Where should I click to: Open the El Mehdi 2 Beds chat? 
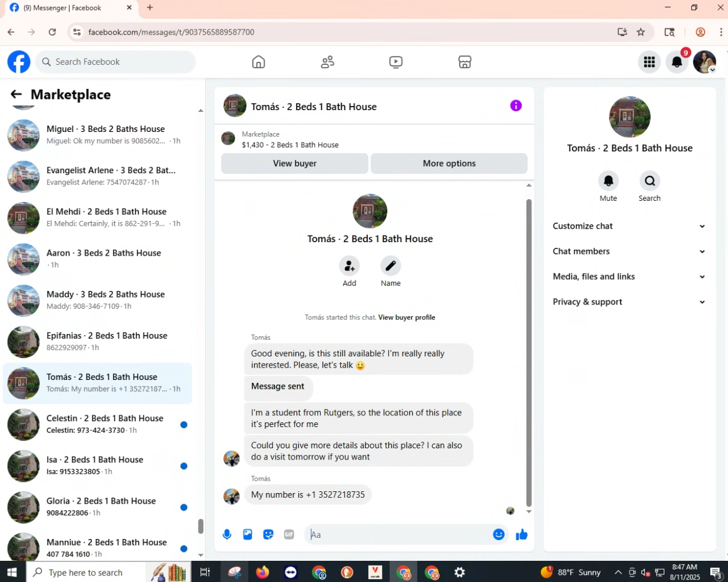97,217
